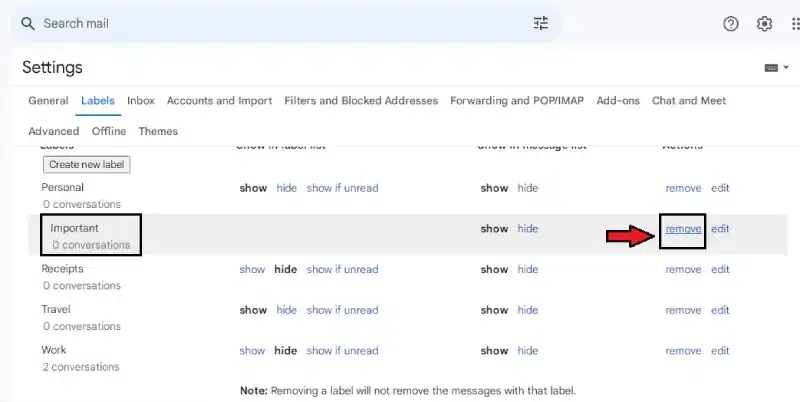Screen dimensions: 800x402
Task: Open Filters and Blocked Addresses tab
Action: click(361, 101)
